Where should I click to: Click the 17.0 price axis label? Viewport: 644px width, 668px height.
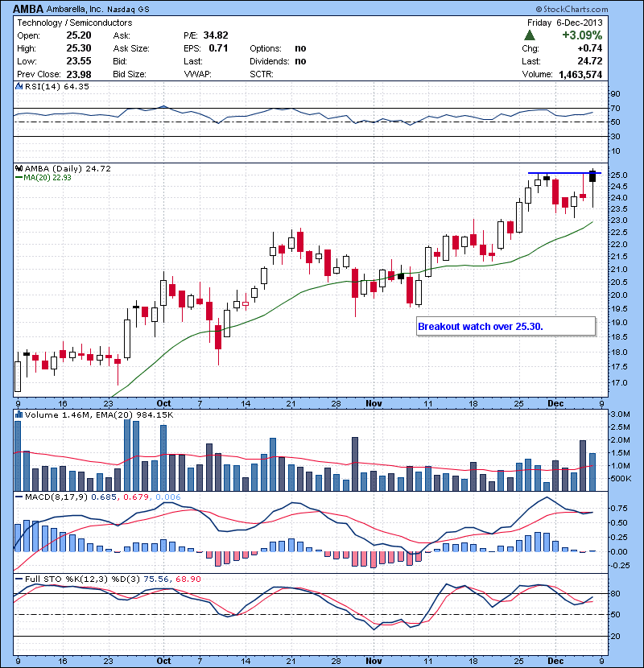tap(619, 382)
